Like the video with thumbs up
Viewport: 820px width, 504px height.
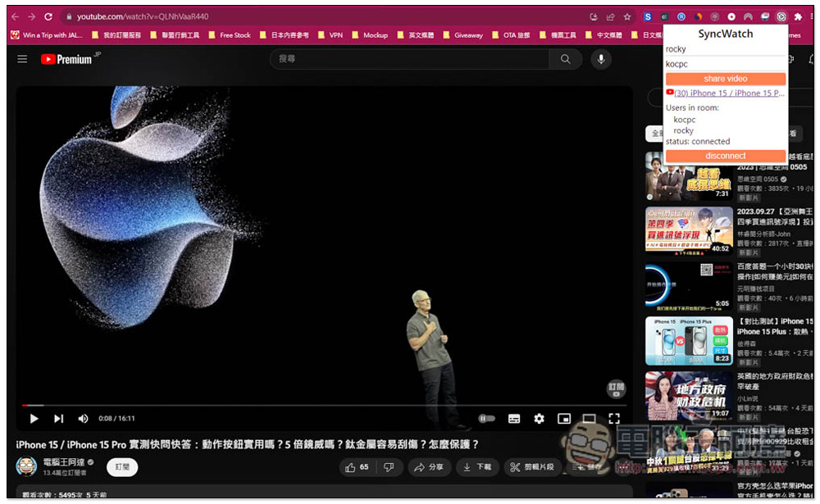point(358,467)
